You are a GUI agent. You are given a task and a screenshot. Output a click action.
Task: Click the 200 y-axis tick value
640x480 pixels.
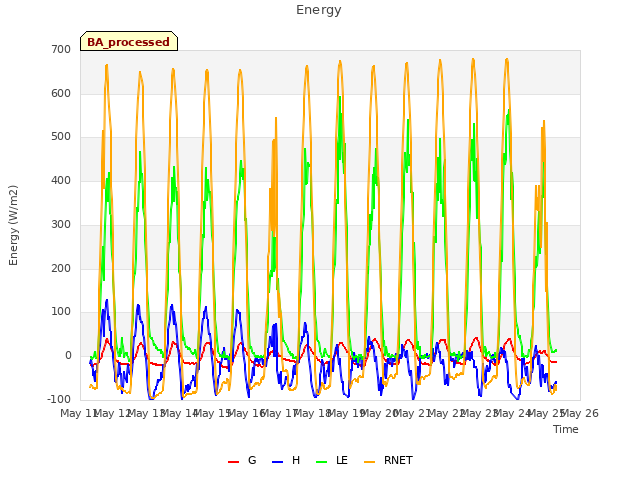[61, 268]
